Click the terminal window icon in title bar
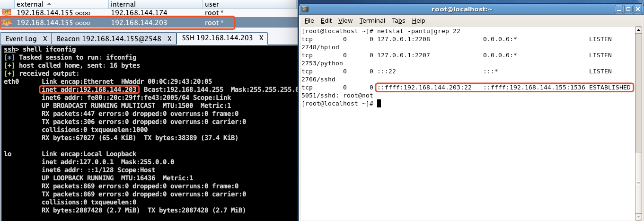The image size is (644, 221). [x=306, y=9]
